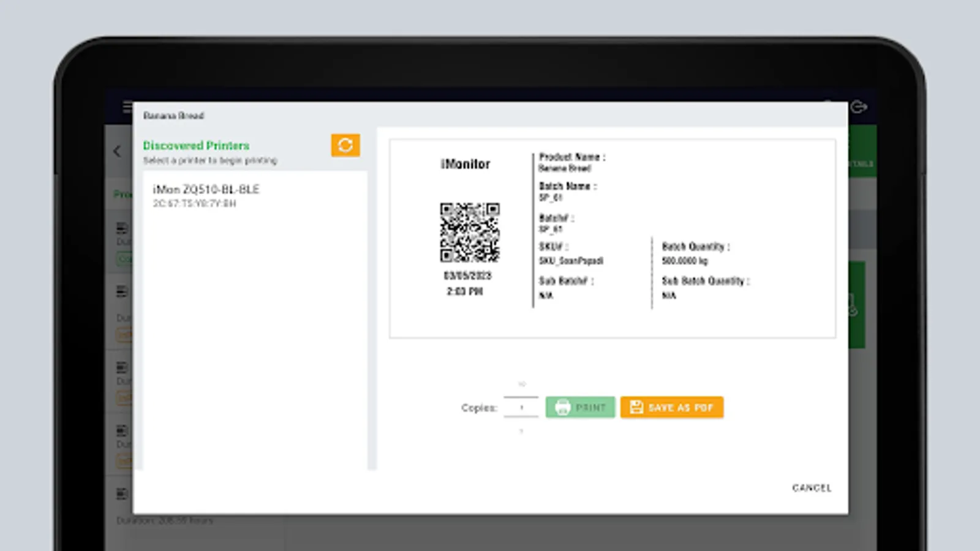The width and height of the screenshot is (980, 551).
Task: Click the Batch Name field label
Action: [568, 186]
